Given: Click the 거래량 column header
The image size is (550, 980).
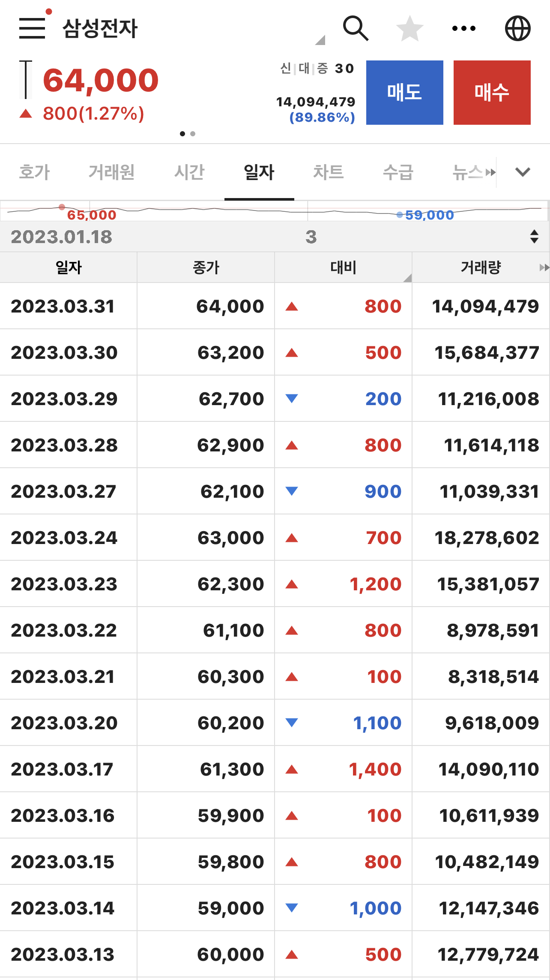Looking at the screenshot, I should click(481, 268).
